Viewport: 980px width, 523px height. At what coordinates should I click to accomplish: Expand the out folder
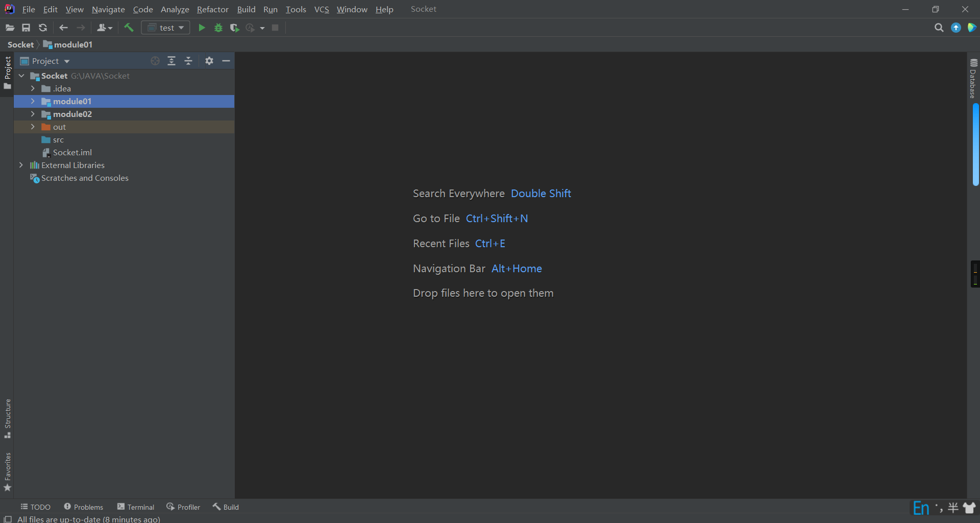tap(33, 127)
